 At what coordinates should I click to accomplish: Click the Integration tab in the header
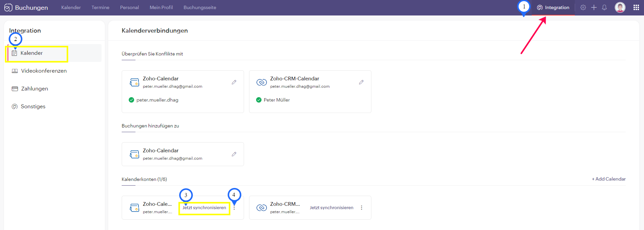[553, 7]
